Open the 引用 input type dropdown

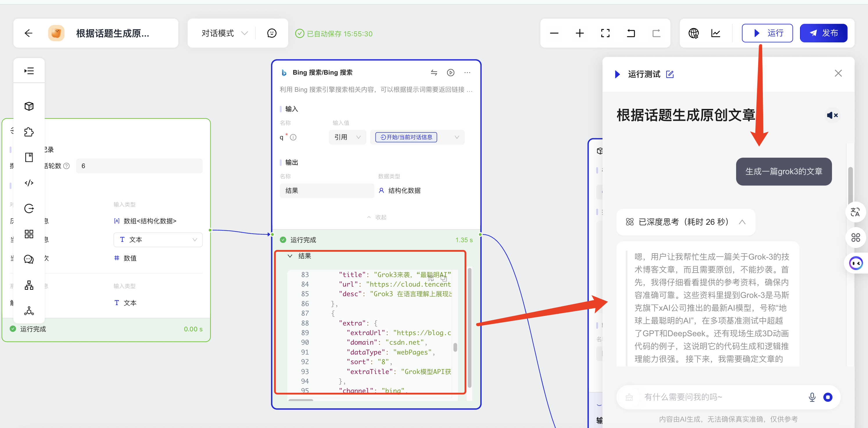click(347, 137)
